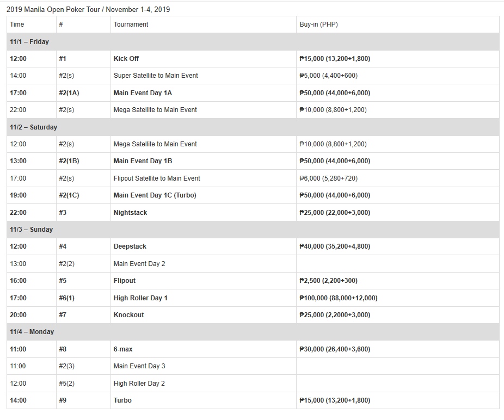Click 'Main Event Day 1C (Turbo)' cell
504x420 pixels.
pos(204,195)
